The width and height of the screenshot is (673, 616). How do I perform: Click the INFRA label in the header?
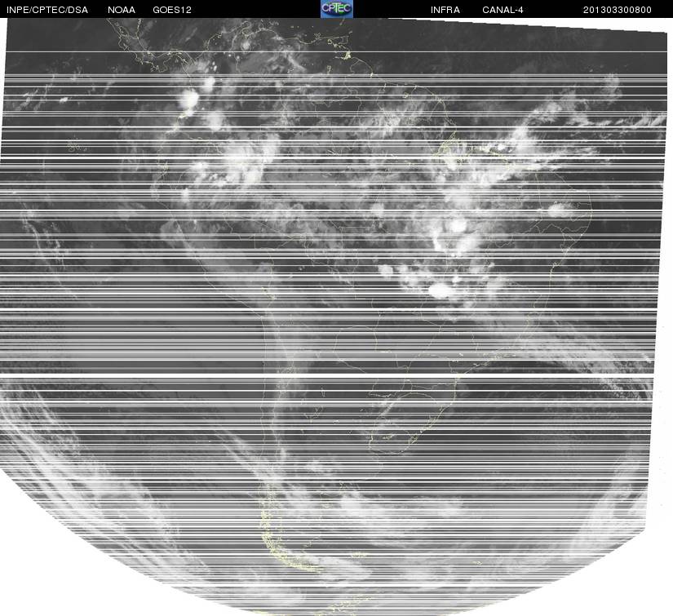click(445, 10)
